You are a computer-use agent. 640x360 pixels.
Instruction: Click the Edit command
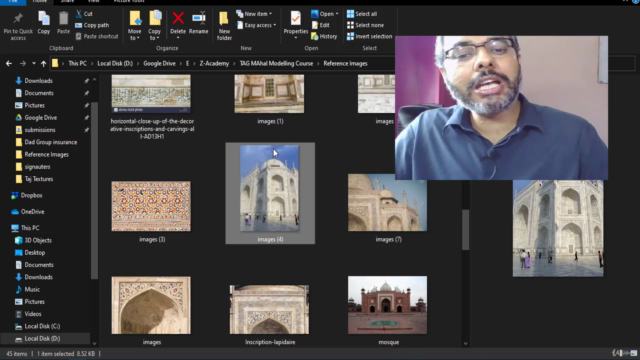[320, 25]
